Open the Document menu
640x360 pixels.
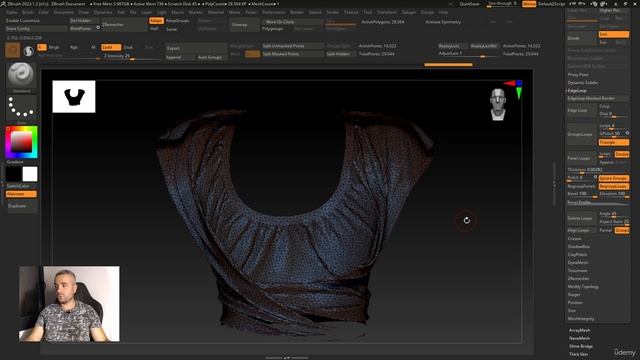click(64, 12)
